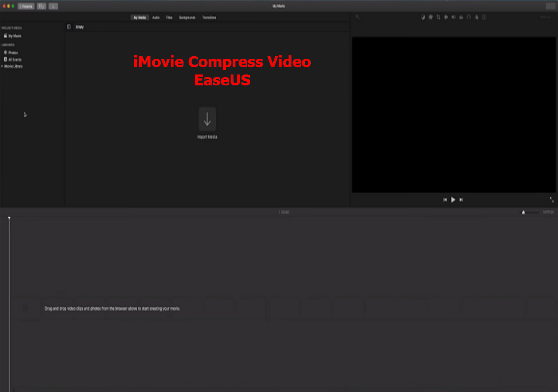Screen dimensions: 558x392
Task: Switch to the Transitions tab
Action: tap(209, 18)
